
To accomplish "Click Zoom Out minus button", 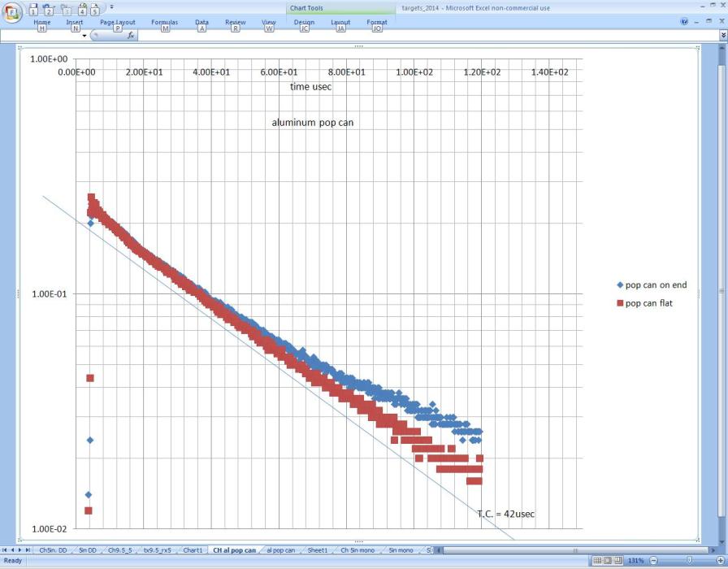I will point(653,561).
